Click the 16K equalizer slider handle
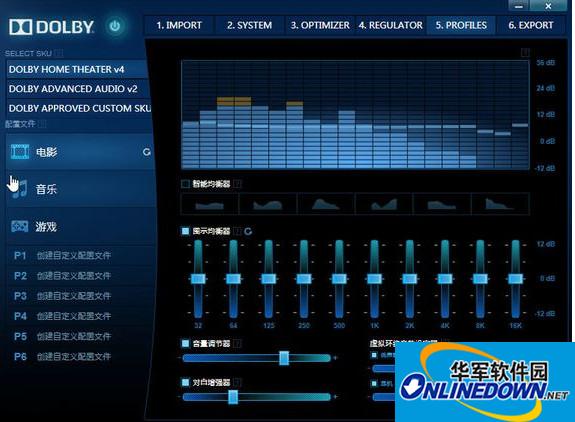575x422 pixels. point(515,279)
